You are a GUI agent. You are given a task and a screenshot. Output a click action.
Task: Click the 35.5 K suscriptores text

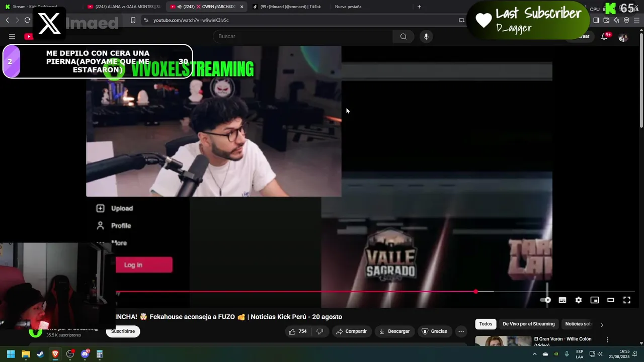coord(64,335)
